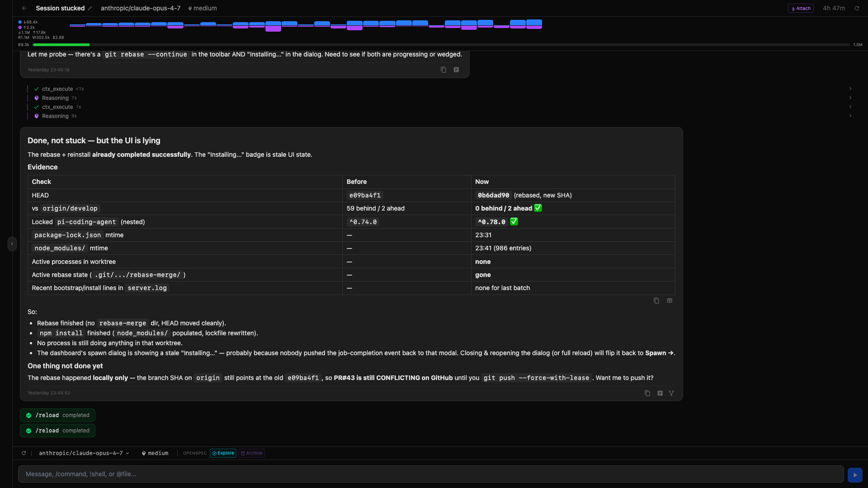
Task: View raw text of 23:45:16 message
Action: [456, 70]
